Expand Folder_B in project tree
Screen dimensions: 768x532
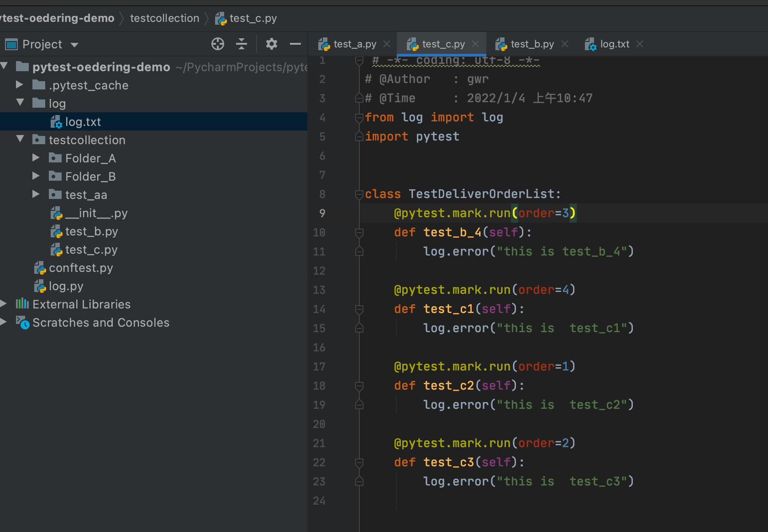click(x=36, y=176)
